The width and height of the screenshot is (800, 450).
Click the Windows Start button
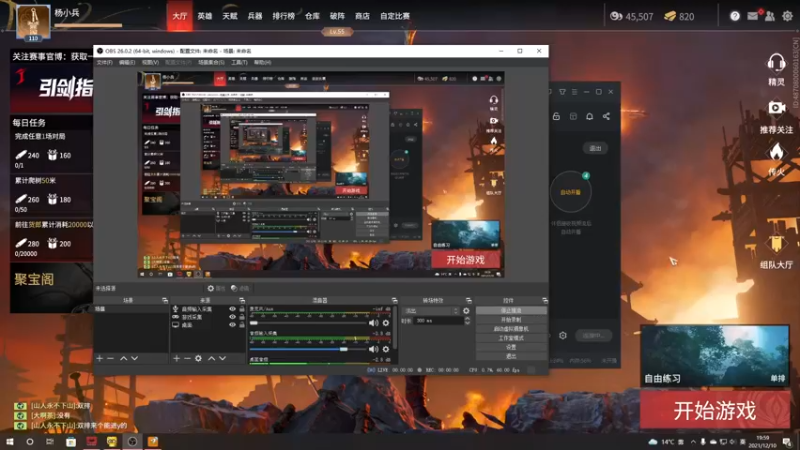tap(9, 441)
